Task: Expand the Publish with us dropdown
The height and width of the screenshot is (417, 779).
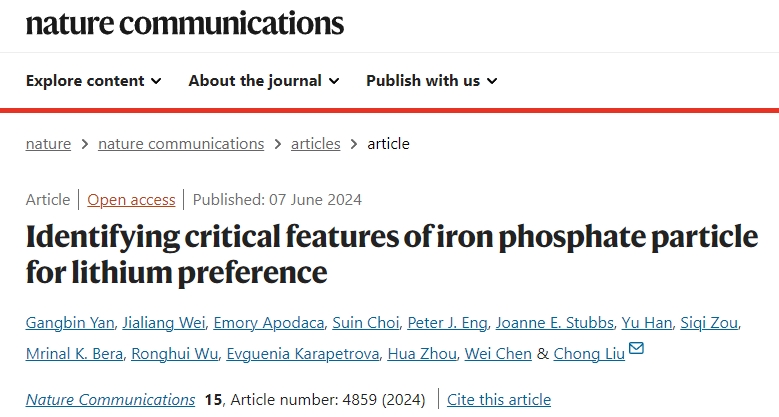Action: 432,81
